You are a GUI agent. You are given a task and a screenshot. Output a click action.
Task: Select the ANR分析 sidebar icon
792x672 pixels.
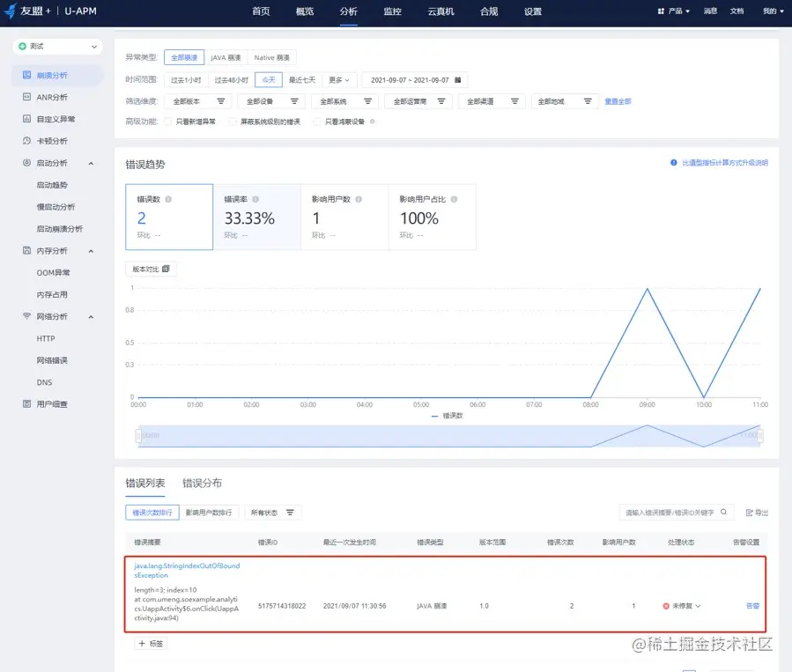point(26,96)
